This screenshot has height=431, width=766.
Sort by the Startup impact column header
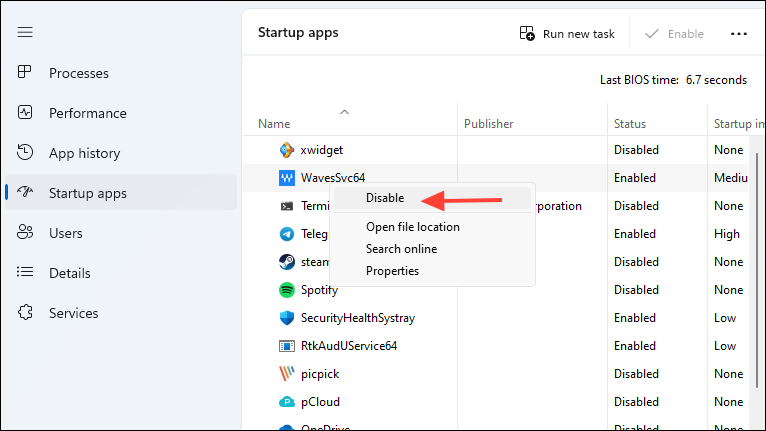(x=739, y=124)
